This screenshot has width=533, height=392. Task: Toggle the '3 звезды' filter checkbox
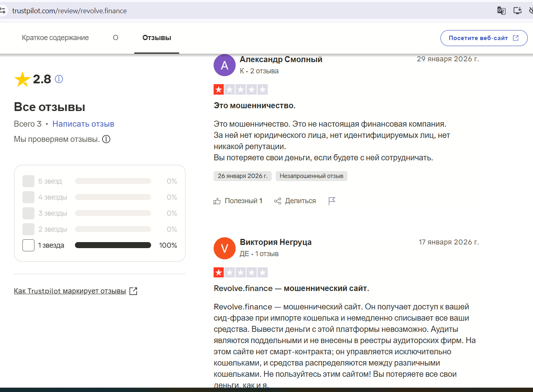(x=28, y=213)
